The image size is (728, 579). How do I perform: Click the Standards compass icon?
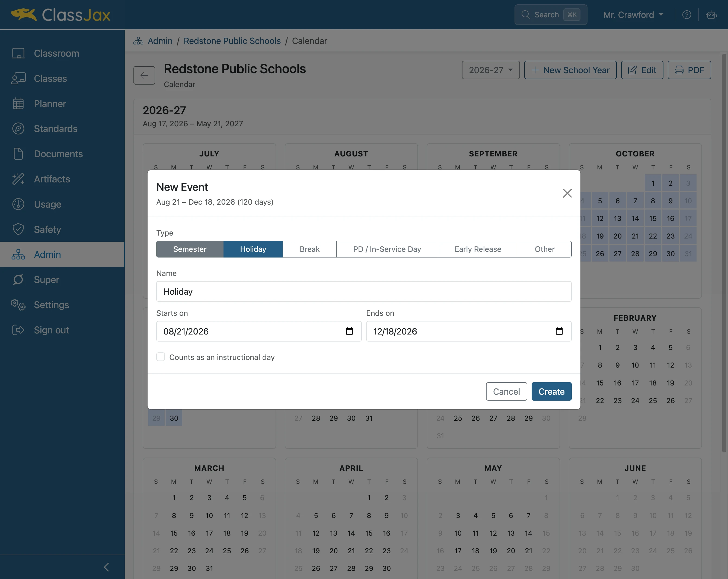pyautogui.click(x=18, y=128)
